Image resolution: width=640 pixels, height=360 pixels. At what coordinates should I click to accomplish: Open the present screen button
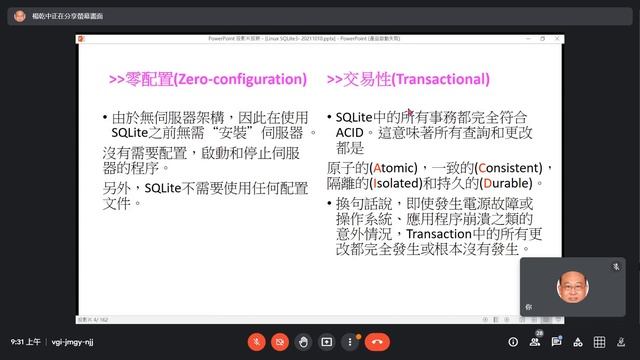(x=327, y=342)
